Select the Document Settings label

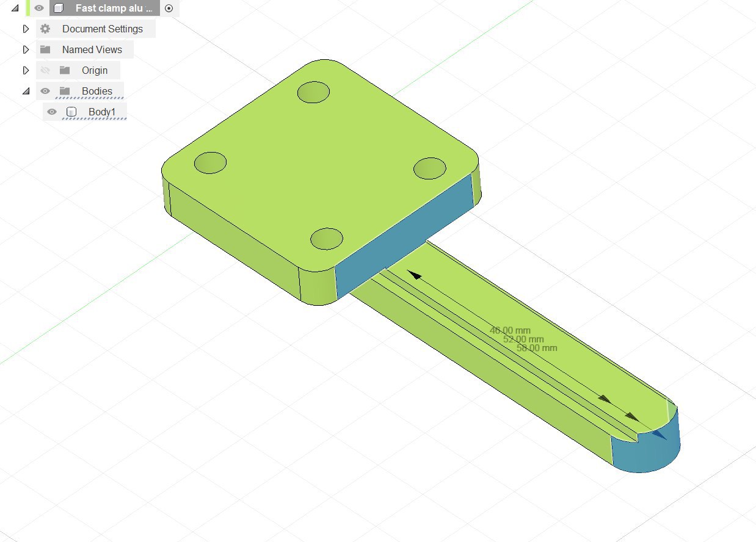tap(103, 29)
